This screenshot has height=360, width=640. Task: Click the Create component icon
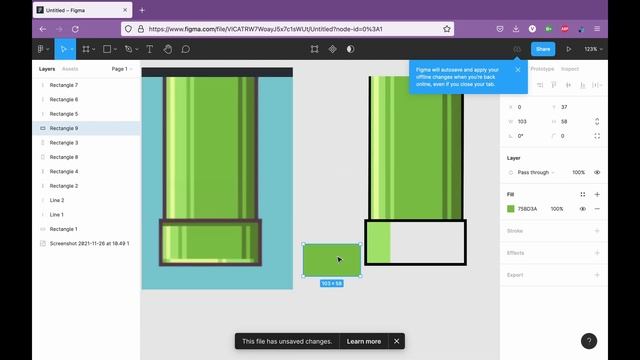point(333,49)
